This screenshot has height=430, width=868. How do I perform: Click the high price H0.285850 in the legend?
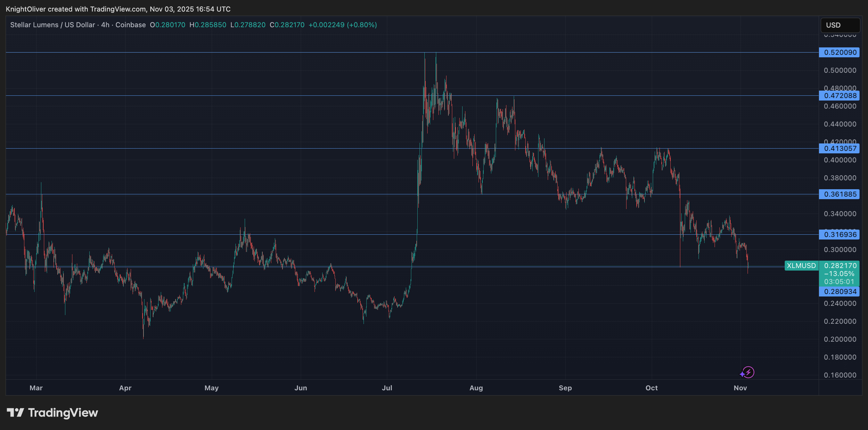[x=208, y=25]
